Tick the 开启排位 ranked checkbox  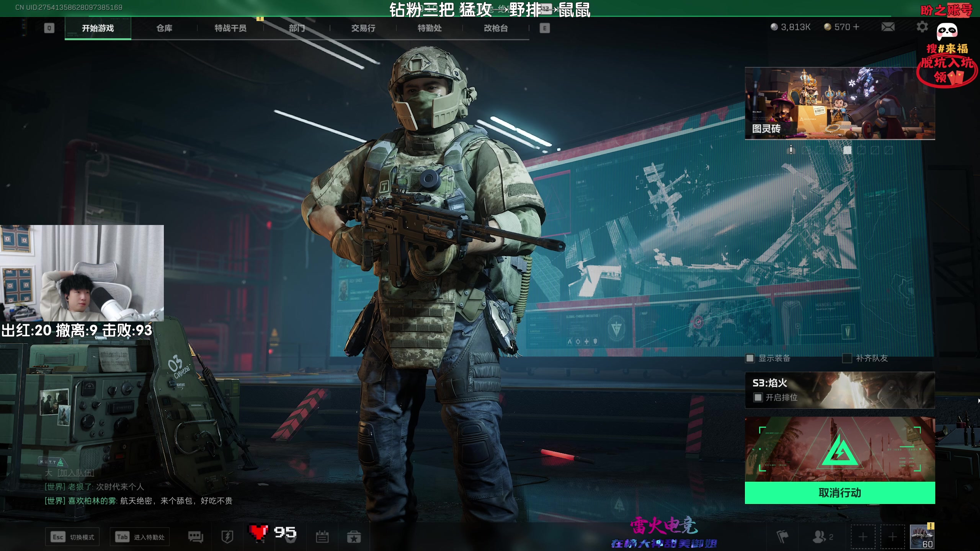[758, 398]
